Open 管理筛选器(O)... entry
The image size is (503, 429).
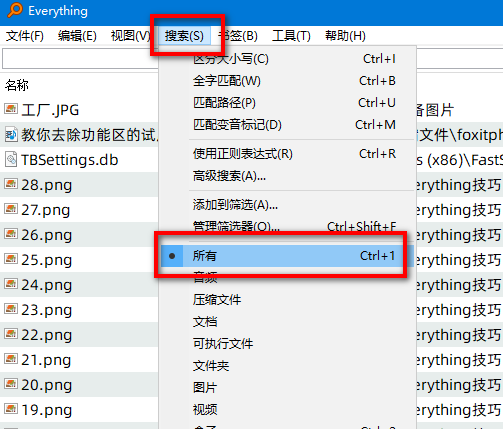coord(287,227)
